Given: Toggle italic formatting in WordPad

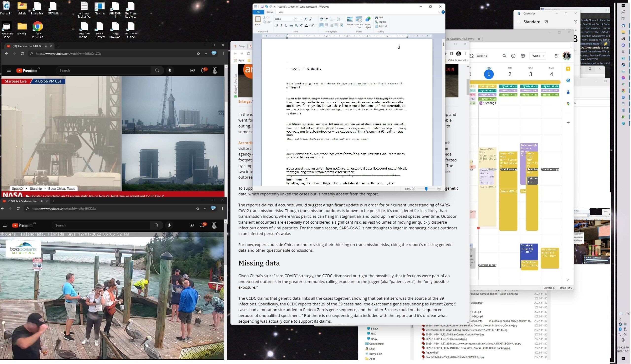Looking at the screenshot, I should [281, 25].
